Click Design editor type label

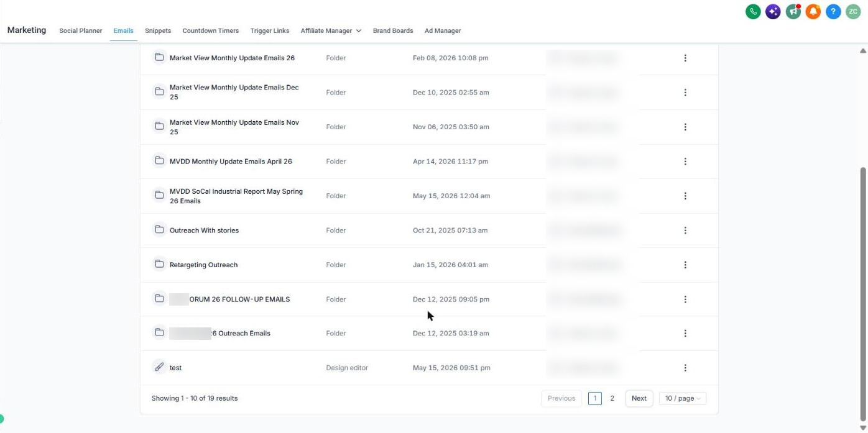click(x=347, y=368)
